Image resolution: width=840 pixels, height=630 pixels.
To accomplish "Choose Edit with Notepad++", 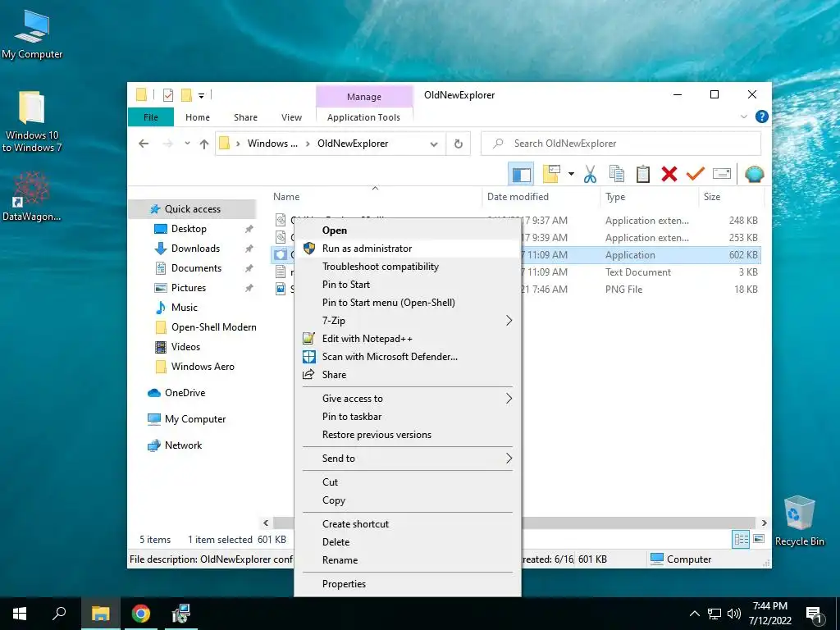I will tap(407, 339).
